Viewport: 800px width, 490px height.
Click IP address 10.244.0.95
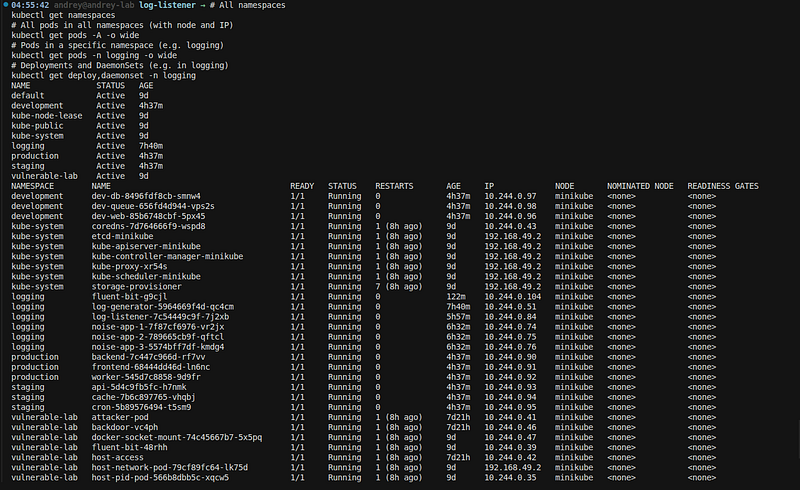pos(510,407)
